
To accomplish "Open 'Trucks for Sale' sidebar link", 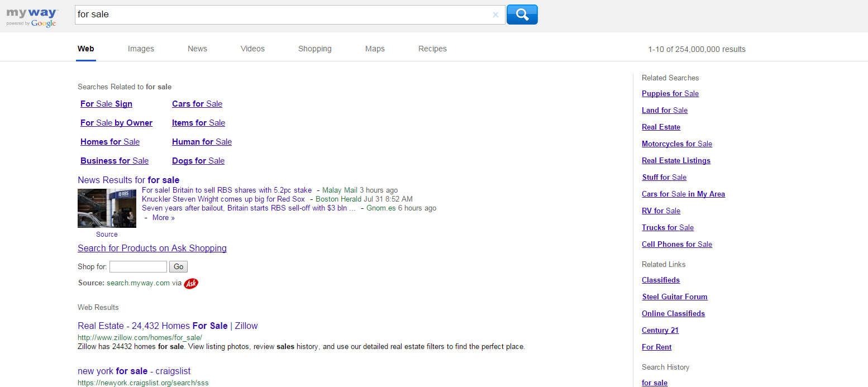I will (667, 228).
